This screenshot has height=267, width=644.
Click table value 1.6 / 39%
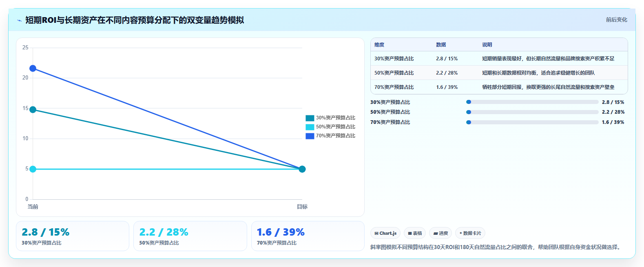pos(447,87)
